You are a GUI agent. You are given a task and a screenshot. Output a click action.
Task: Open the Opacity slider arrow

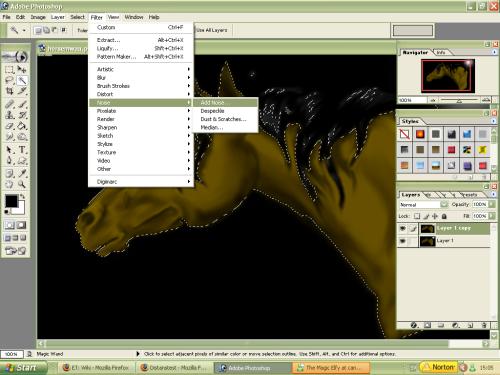click(x=492, y=204)
